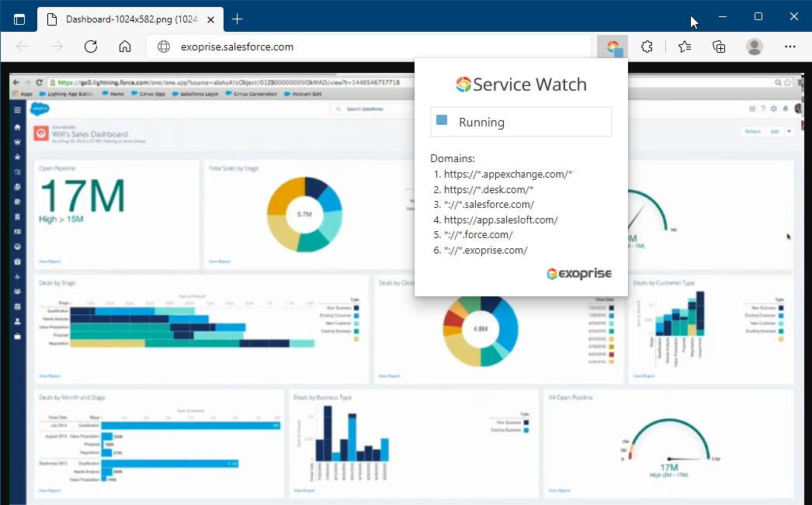Click the dashboard Edit button
Image resolution: width=812 pixels, height=505 pixels.
(775, 131)
